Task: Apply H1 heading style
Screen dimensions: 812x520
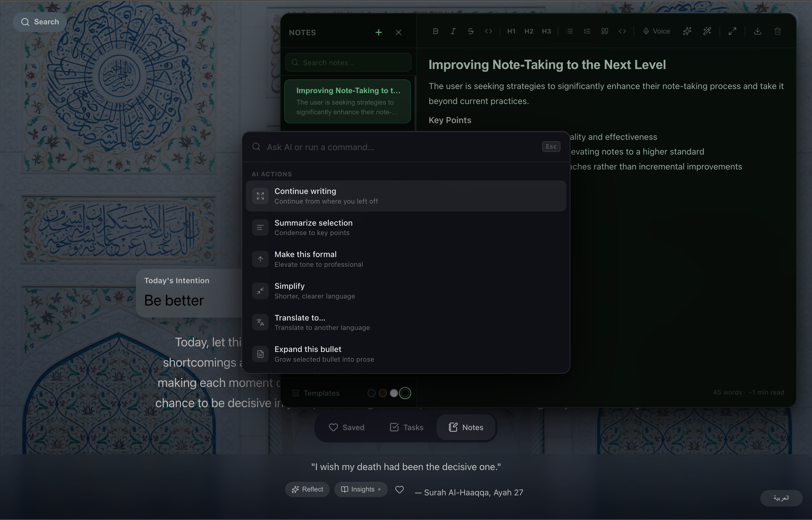Action: pos(511,31)
